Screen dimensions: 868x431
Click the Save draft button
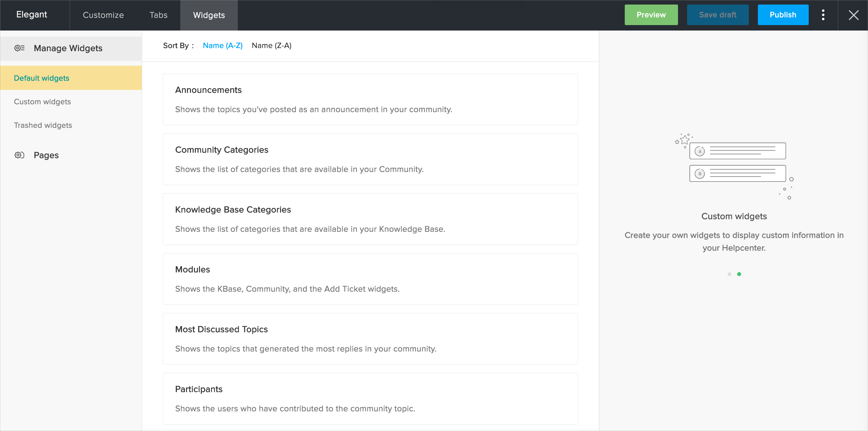tap(717, 15)
